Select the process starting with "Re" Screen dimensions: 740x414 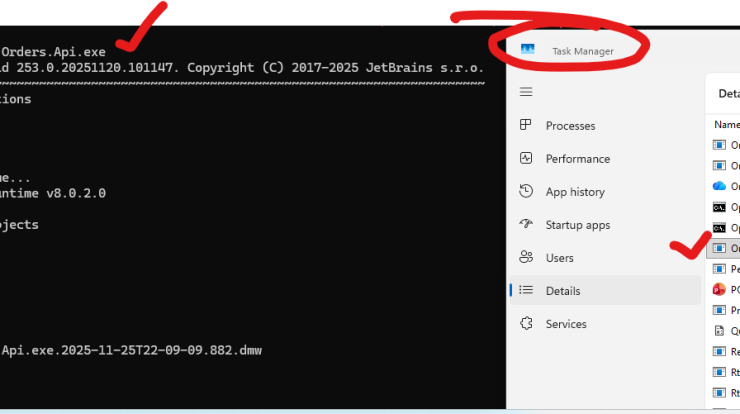click(724, 351)
